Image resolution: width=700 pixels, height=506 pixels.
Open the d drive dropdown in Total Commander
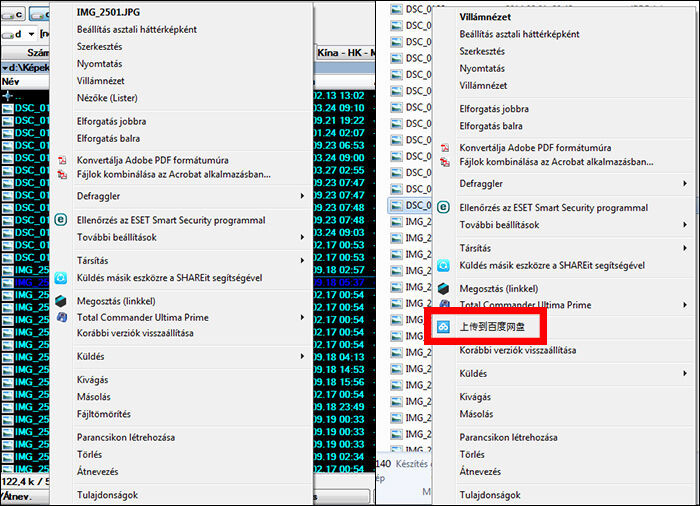pyautogui.click(x=31, y=34)
